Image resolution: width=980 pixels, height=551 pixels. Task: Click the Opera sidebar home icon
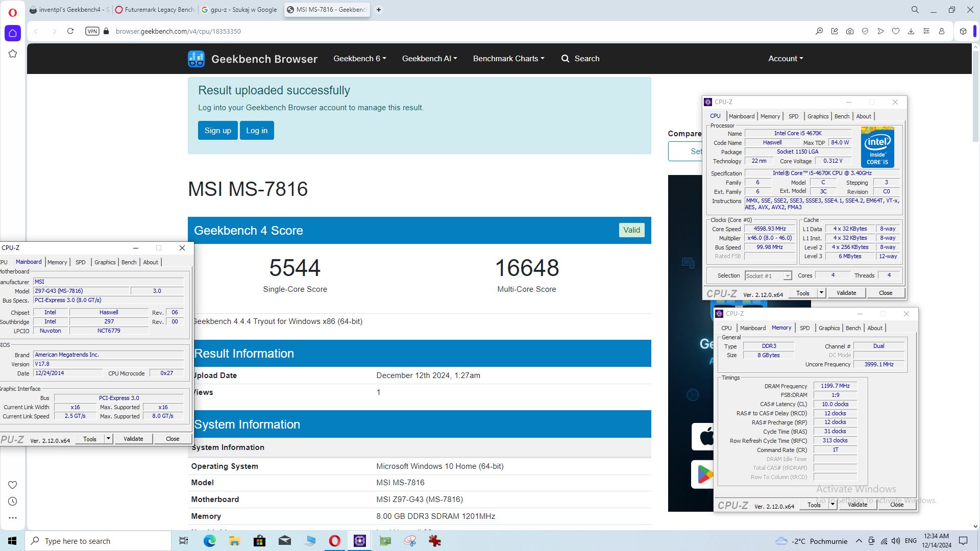[x=13, y=33]
